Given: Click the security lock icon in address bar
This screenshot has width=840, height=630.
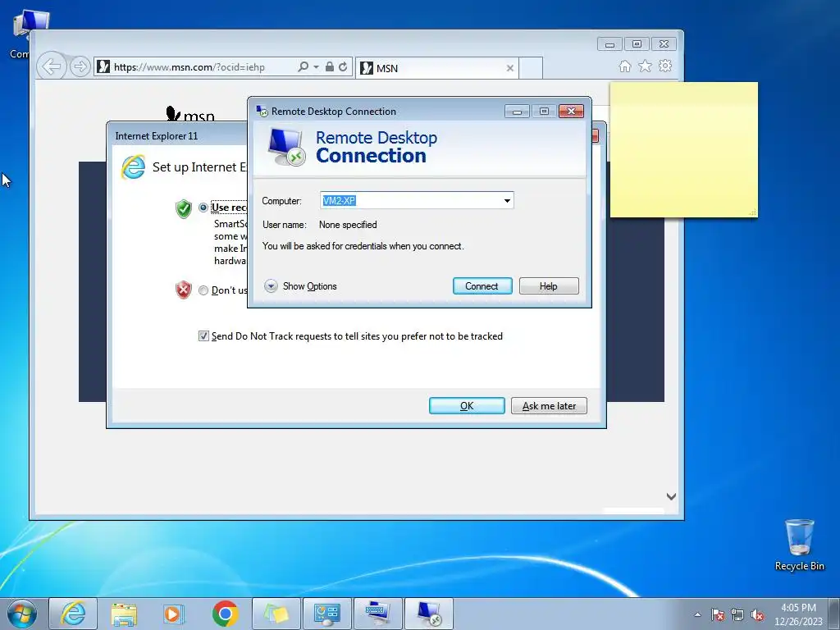Looking at the screenshot, I should (x=330, y=66).
